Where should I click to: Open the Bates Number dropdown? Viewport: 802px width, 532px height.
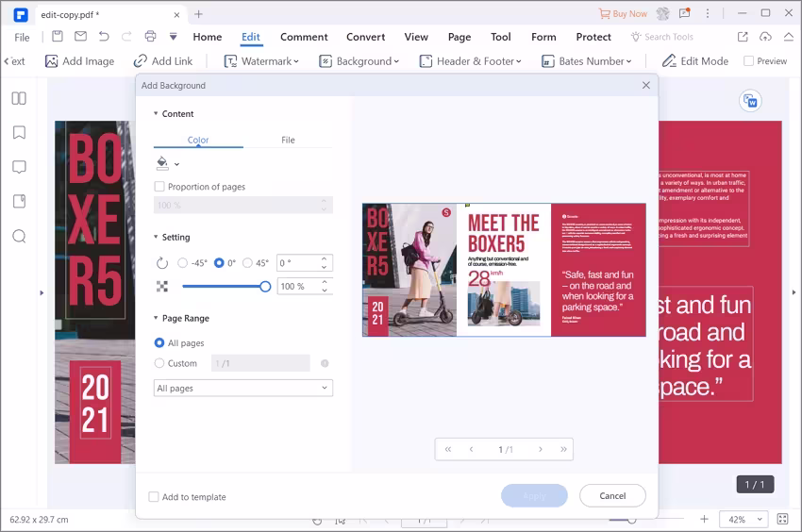[587, 61]
